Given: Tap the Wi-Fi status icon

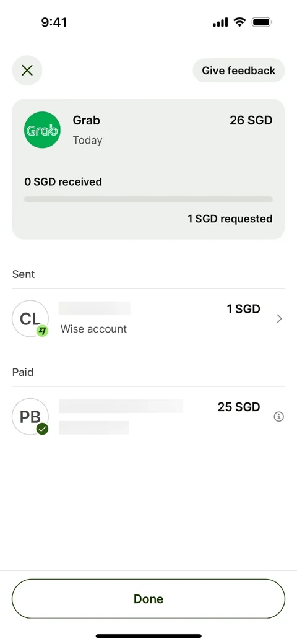Looking at the screenshot, I should click(x=239, y=22).
